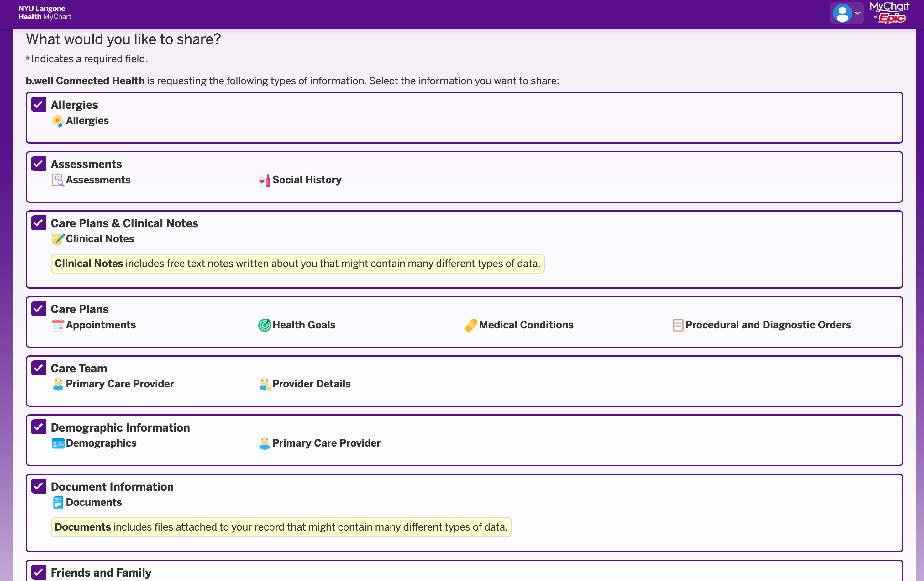Image resolution: width=924 pixels, height=581 pixels.
Task: Click the Clinical Notes pencil icon
Action: (x=58, y=239)
